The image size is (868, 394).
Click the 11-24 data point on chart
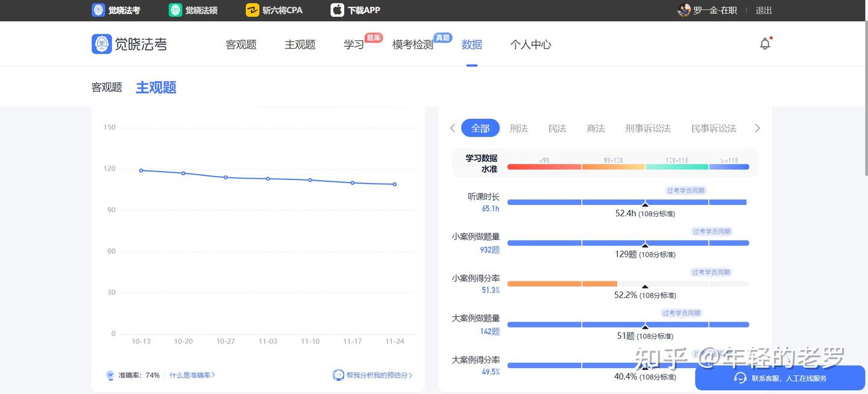coord(395,184)
